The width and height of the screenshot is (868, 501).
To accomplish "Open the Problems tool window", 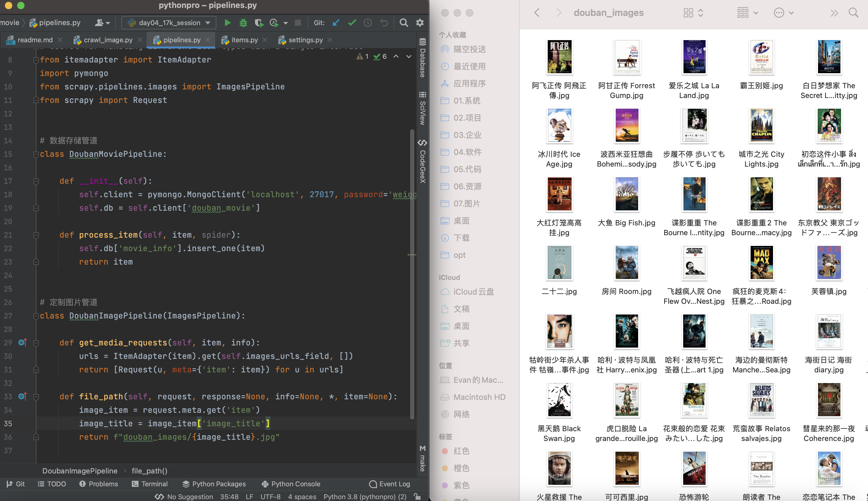I will click(98, 484).
